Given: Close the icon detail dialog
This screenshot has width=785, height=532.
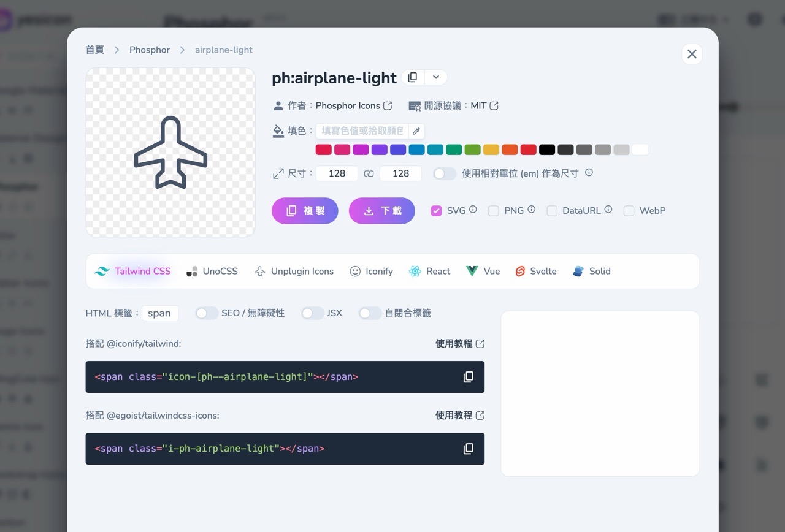Looking at the screenshot, I should (x=692, y=54).
